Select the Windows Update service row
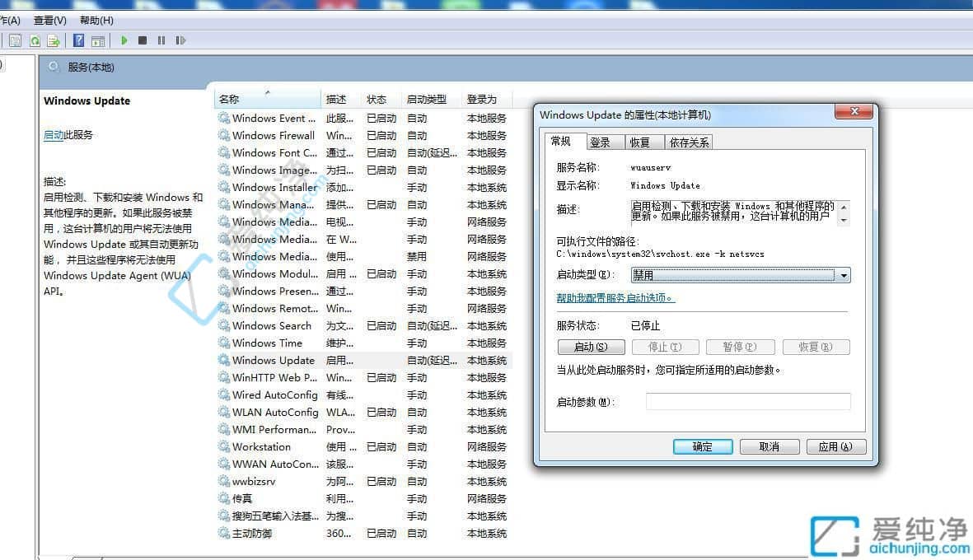The width and height of the screenshot is (973, 560). [x=363, y=361]
